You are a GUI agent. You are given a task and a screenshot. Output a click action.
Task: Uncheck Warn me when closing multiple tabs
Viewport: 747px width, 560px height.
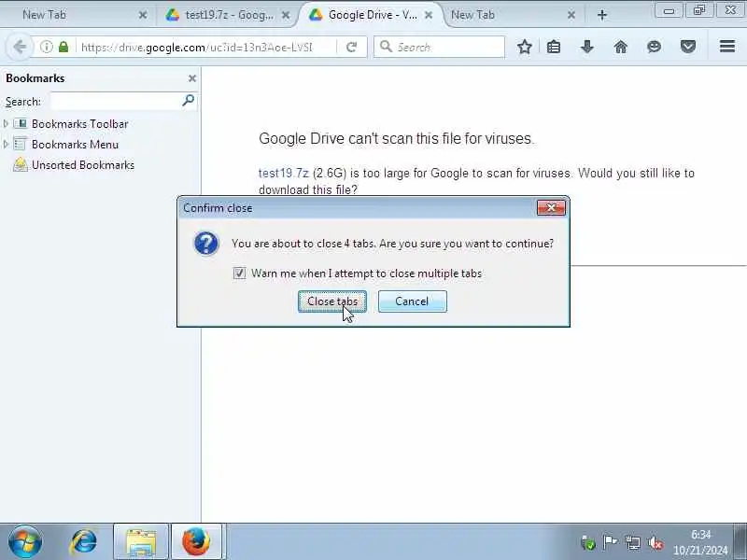[239, 273]
